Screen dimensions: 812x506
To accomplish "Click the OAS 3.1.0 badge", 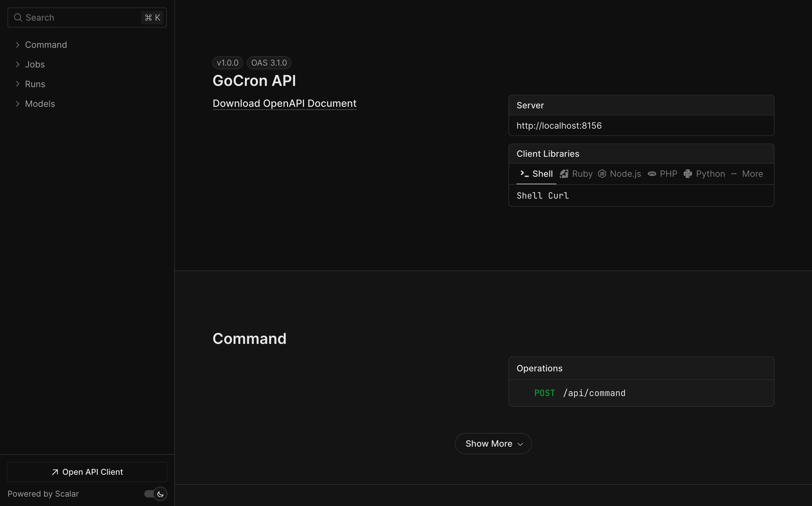I will coord(269,63).
